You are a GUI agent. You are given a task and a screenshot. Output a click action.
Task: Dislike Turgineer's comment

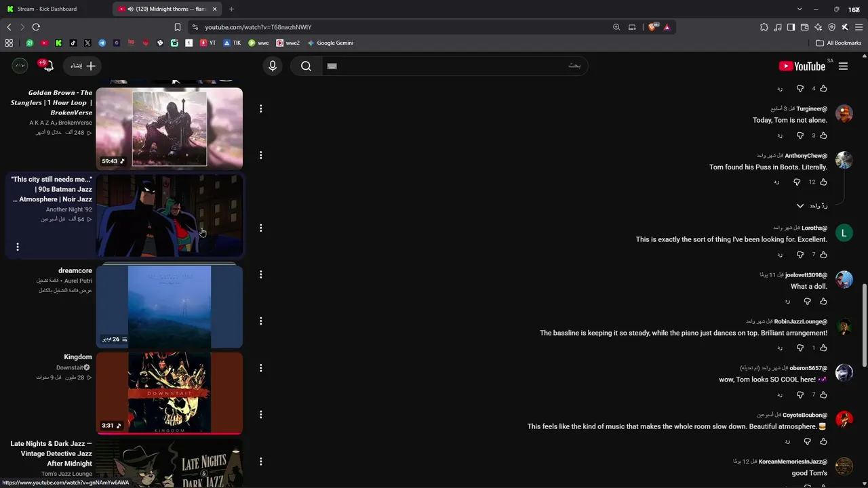tap(800, 136)
